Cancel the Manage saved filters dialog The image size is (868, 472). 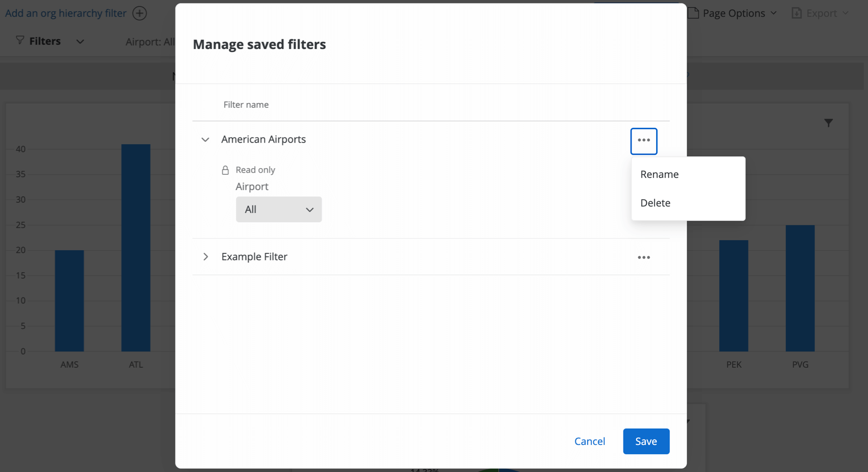click(590, 441)
